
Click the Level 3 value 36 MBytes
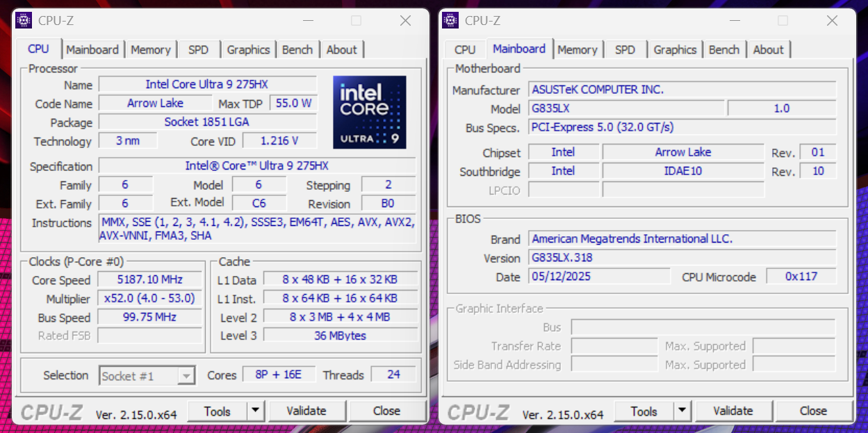click(340, 336)
